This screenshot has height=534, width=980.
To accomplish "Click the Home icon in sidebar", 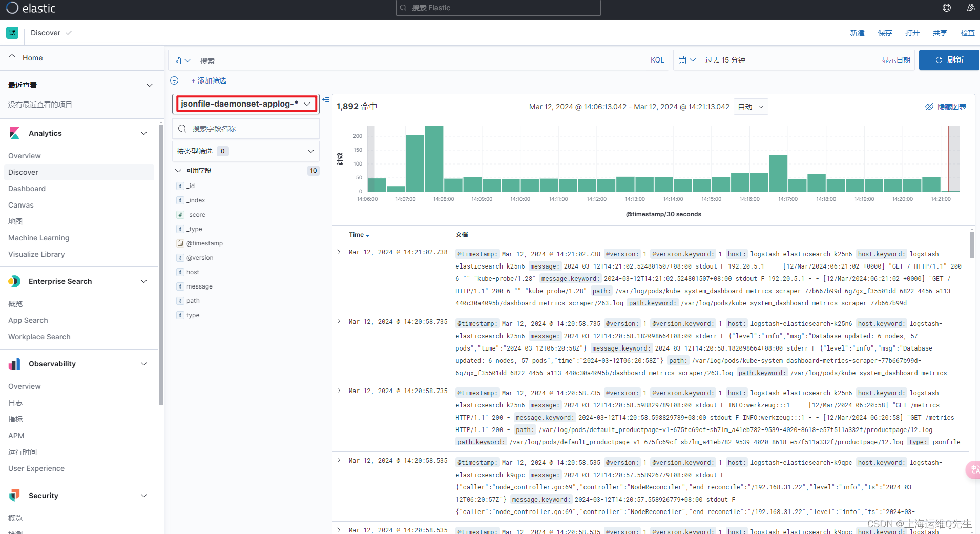I will [x=12, y=58].
